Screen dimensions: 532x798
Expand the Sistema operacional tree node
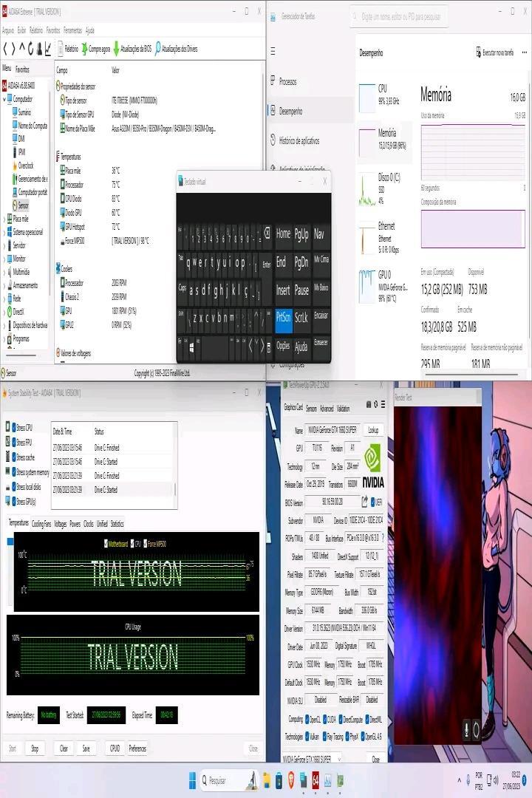[4, 232]
